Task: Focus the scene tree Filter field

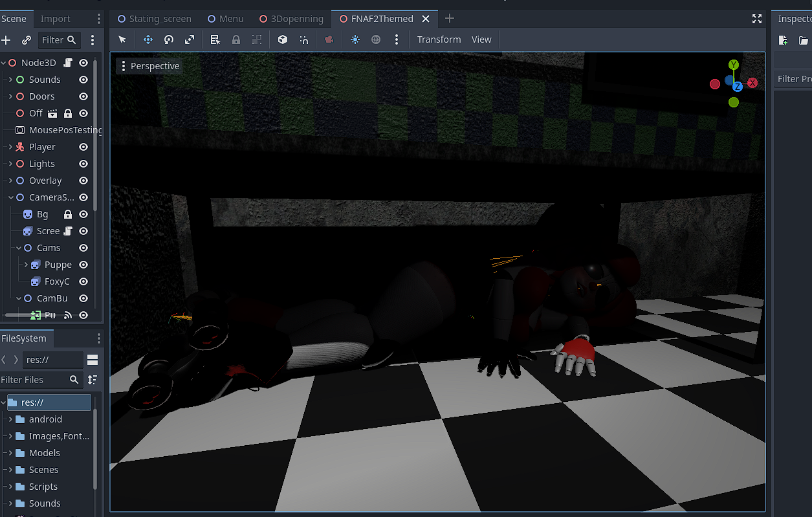Action: (60, 40)
